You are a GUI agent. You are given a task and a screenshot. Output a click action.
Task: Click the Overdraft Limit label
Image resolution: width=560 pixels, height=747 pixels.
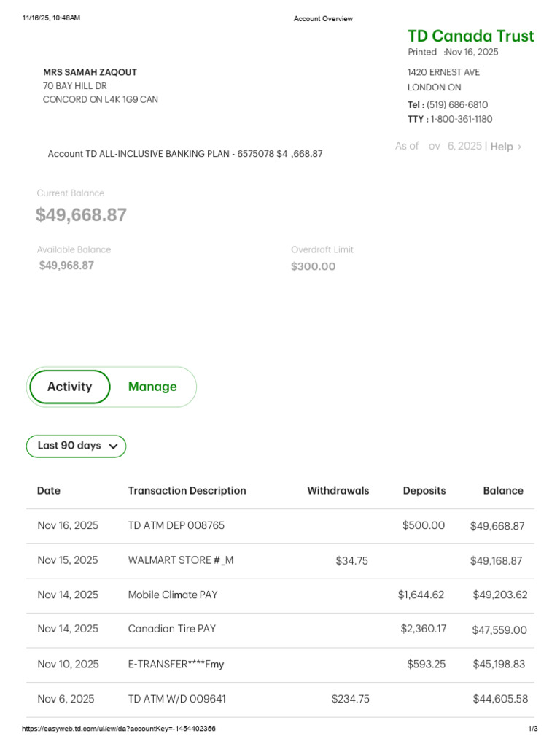coord(322,249)
